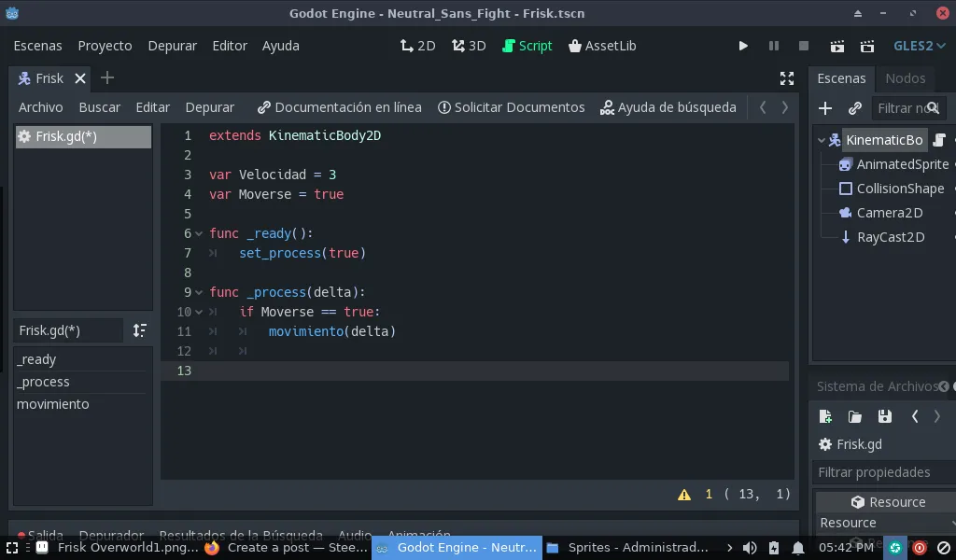Open the Depurar main menu

click(x=173, y=46)
